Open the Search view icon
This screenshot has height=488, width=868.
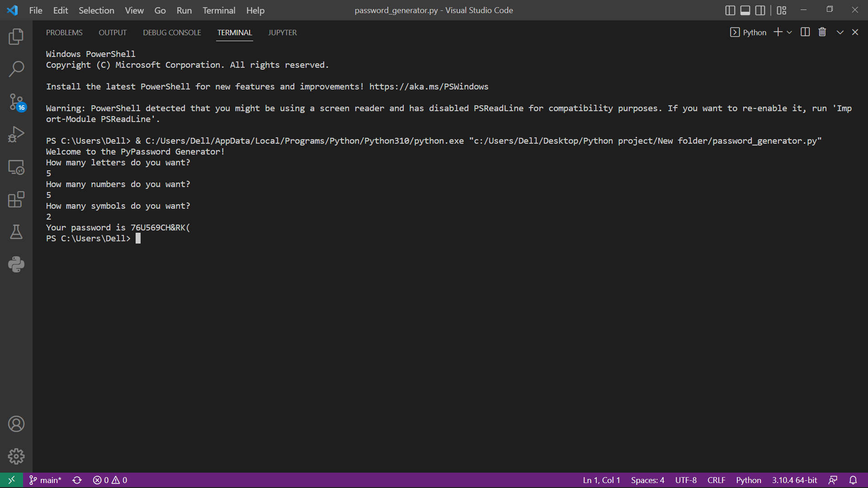click(16, 69)
